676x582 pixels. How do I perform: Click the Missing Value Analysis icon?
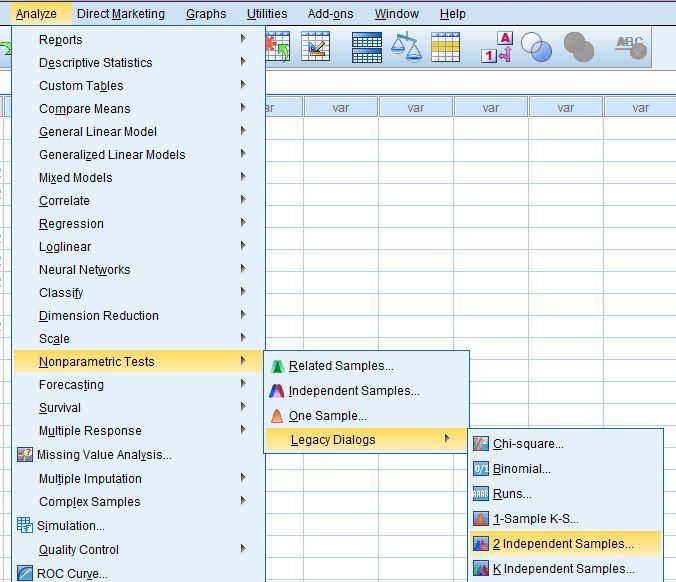coord(25,454)
